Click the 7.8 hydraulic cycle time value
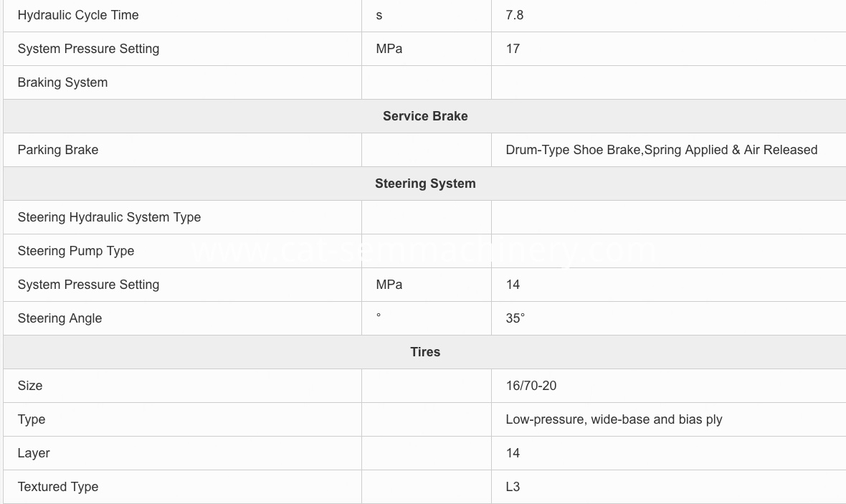This screenshot has height=504, width=846. coord(515,15)
